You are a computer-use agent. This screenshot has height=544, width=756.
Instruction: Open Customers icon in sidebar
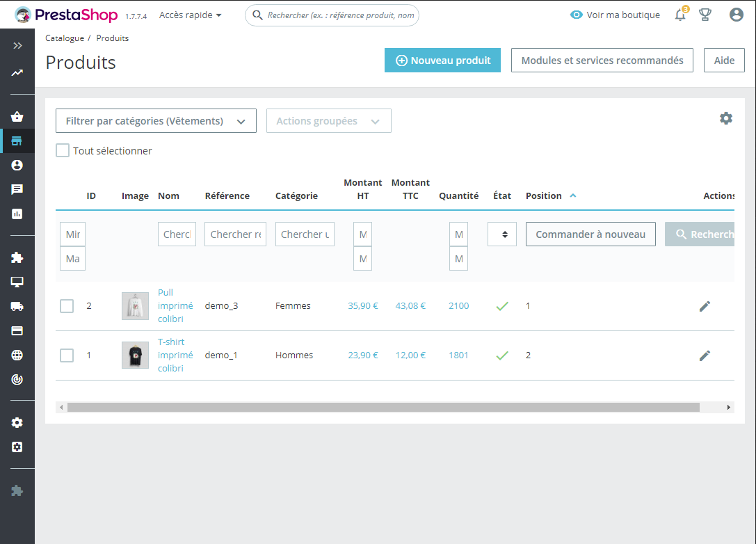pyautogui.click(x=17, y=166)
